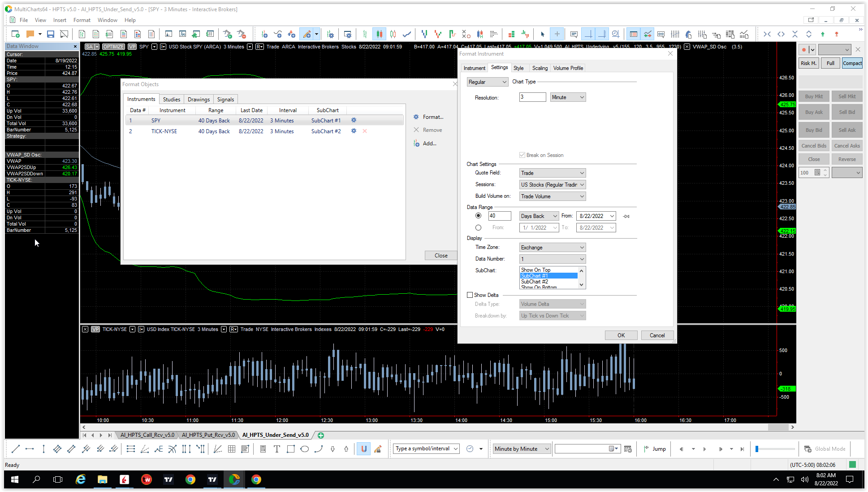Image resolution: width=868 pixels, height=492 pixels.
Task: Open the Build Volume on dropdown
Action: pos(553,196)
